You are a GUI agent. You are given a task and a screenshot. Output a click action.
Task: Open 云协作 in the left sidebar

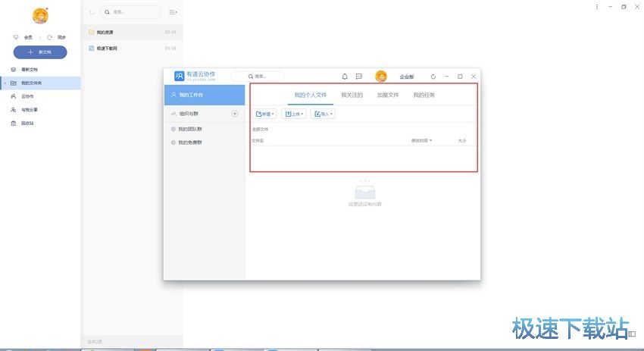pos(40,96)
